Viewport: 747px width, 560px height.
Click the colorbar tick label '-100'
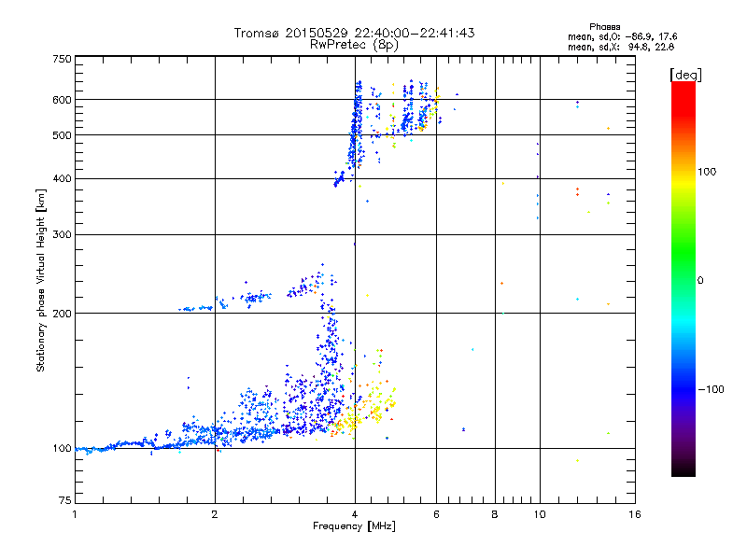711,389
